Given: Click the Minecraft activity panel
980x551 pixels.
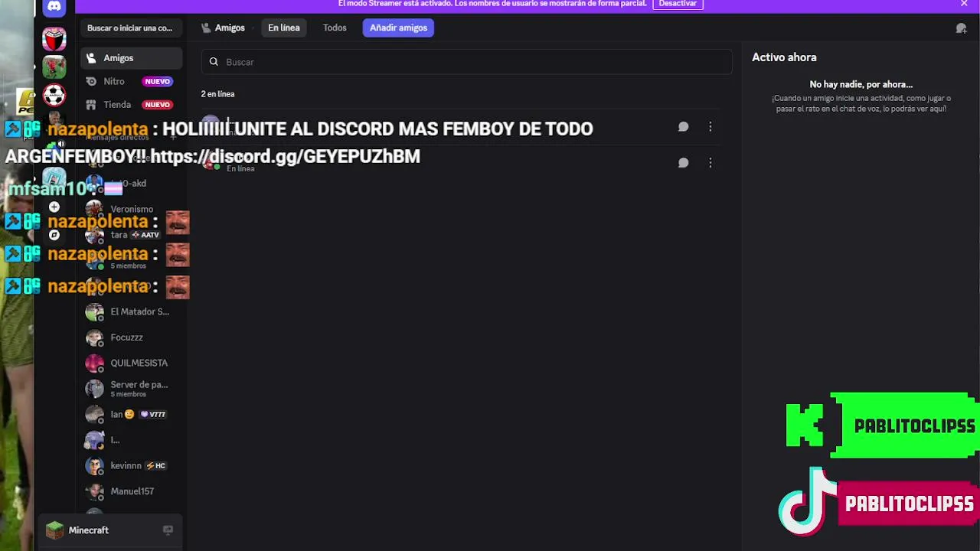Looking at the screenshot, I should (x=109, y=530).
